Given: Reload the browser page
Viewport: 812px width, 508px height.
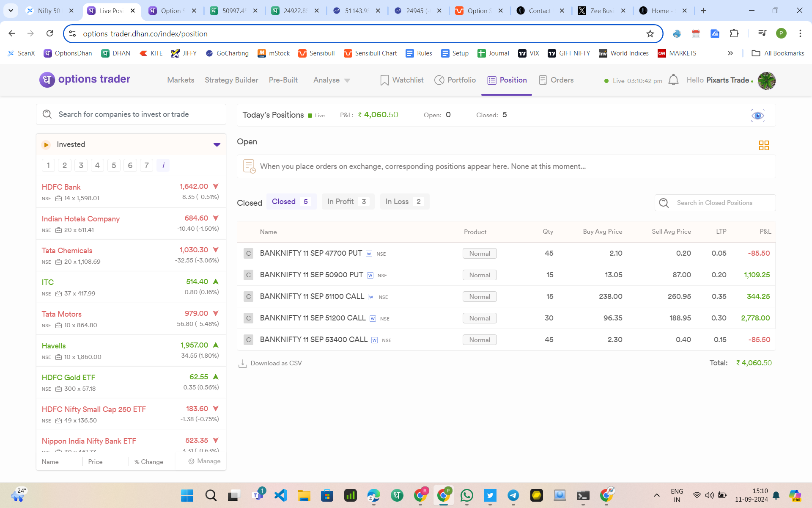Looking at the screenshot, I should [x=50, y=33].
